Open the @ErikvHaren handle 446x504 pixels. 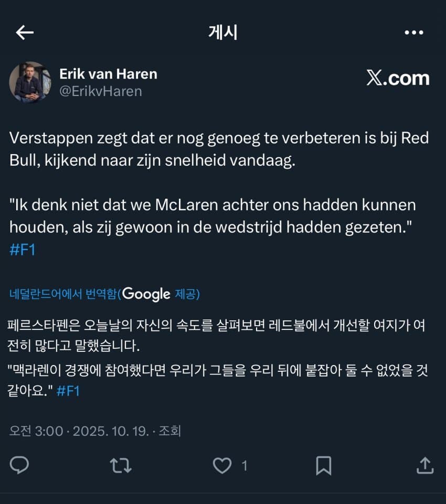click(x=101, y=91)
